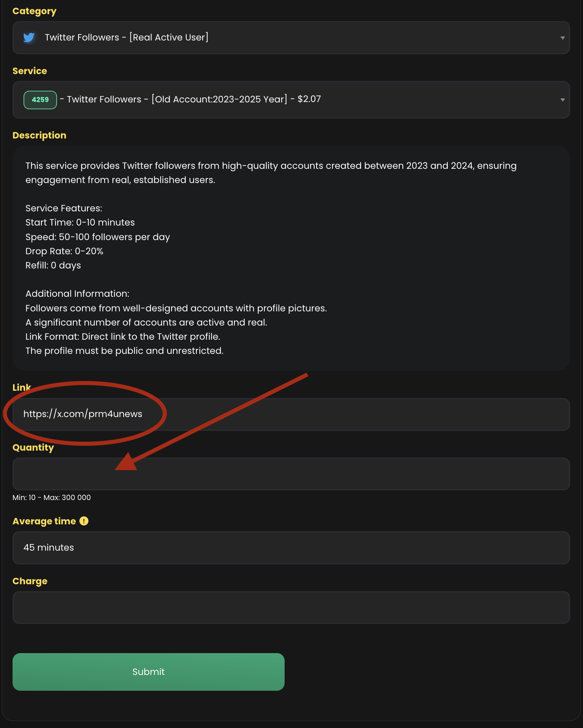Submit the order with the green button
Viewport: 583px width, 728px height.
[149, 672]
